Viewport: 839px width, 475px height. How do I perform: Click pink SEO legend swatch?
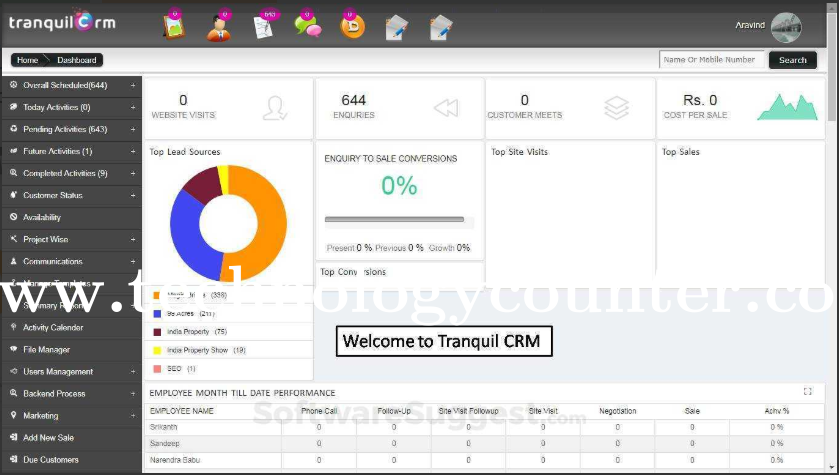(157, 369)
